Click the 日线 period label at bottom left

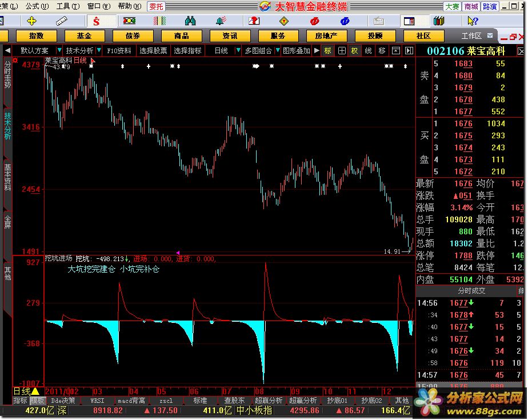click(22, 391)
